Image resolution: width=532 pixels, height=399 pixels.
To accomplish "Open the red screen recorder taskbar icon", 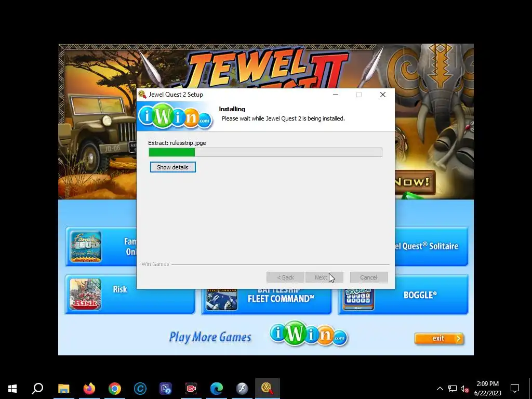I will coord(191,389).
